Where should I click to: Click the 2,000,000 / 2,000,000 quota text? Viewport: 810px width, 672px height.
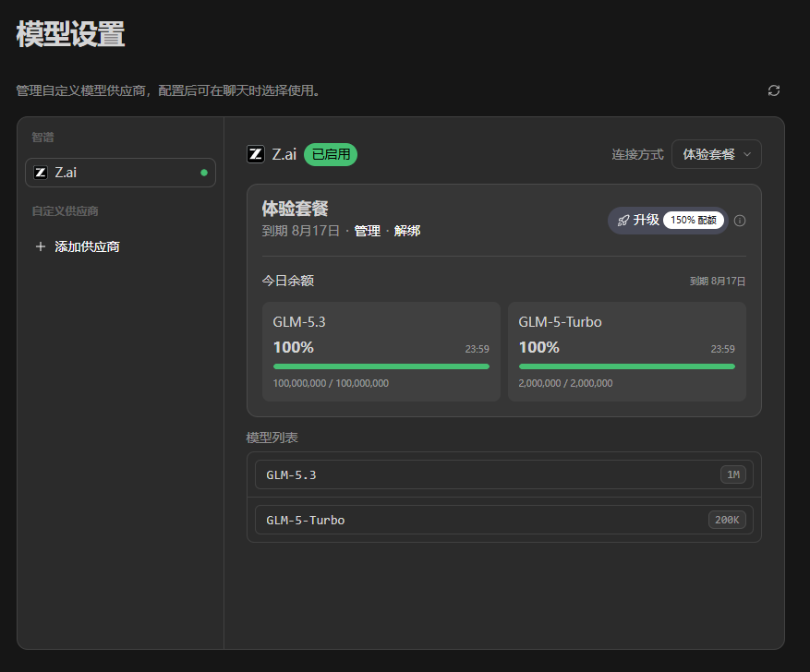pos(565,383)
